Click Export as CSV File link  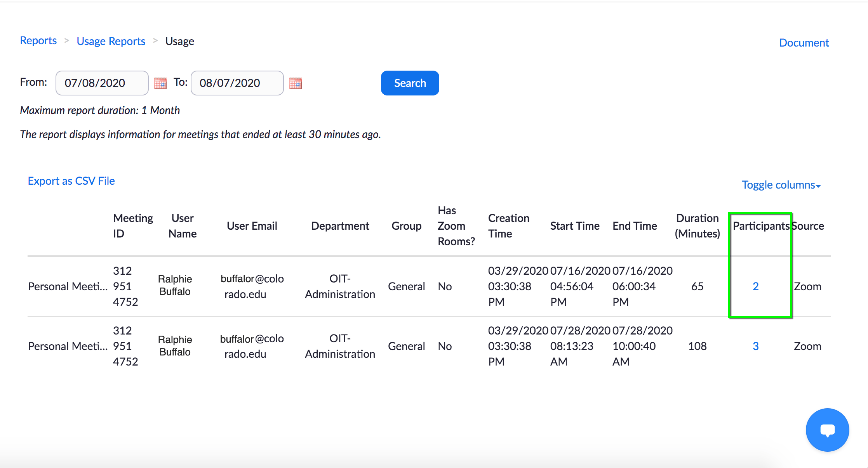coord(71,181)
